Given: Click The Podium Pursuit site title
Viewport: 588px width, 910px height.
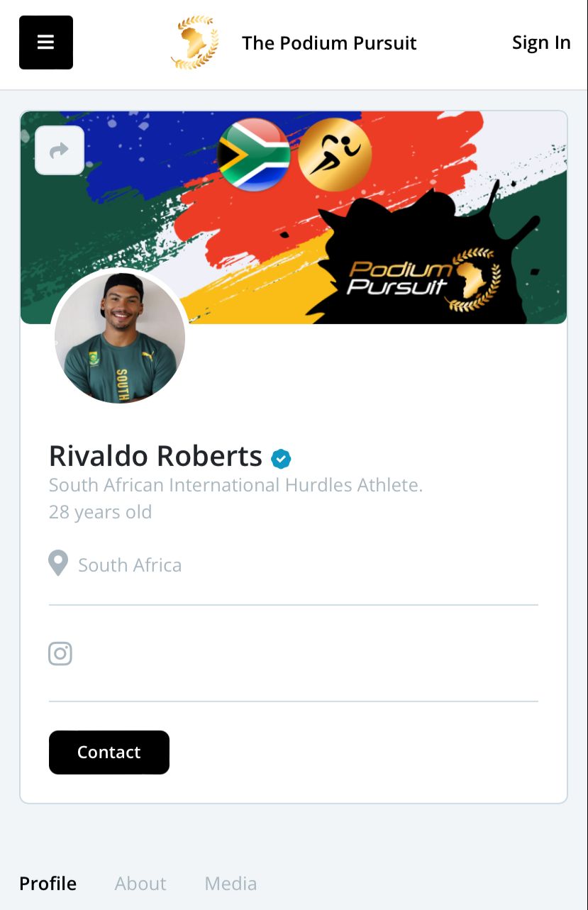Looking at the screenshot, I should tap(329, 43).
